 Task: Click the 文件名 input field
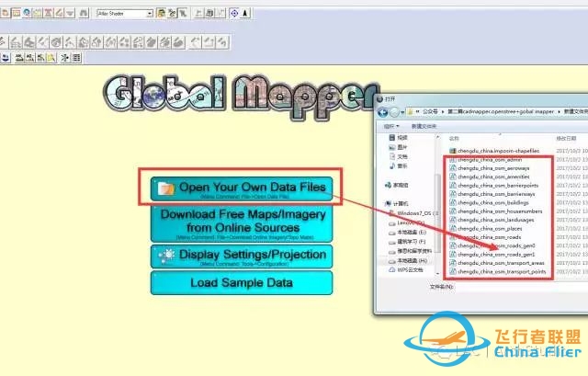pos(521,287)
